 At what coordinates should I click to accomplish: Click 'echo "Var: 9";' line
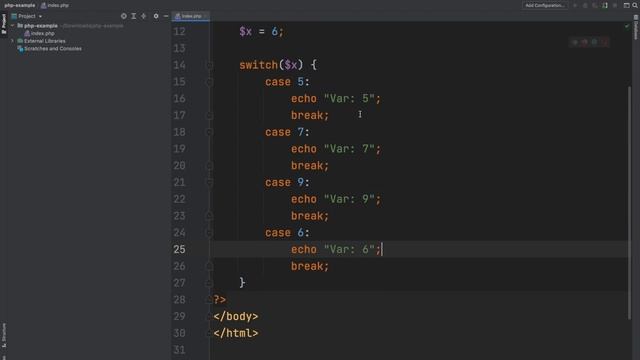pos(336,199)
